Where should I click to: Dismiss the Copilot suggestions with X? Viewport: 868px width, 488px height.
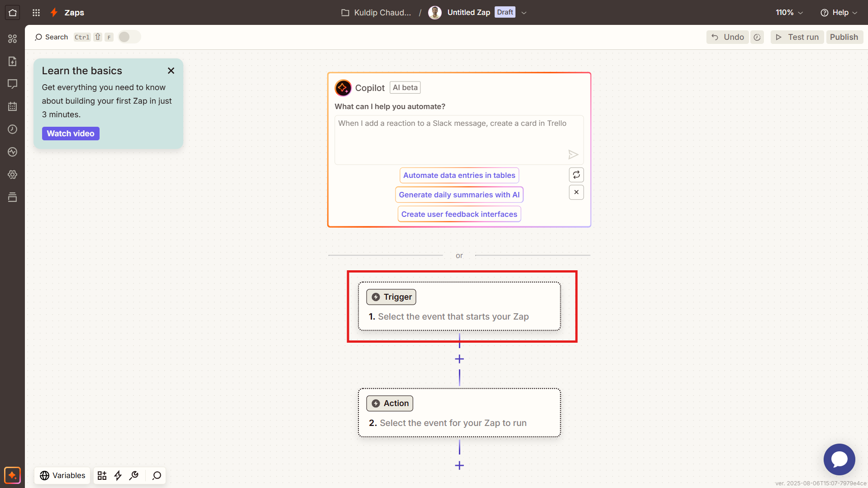tap(576, 192)
